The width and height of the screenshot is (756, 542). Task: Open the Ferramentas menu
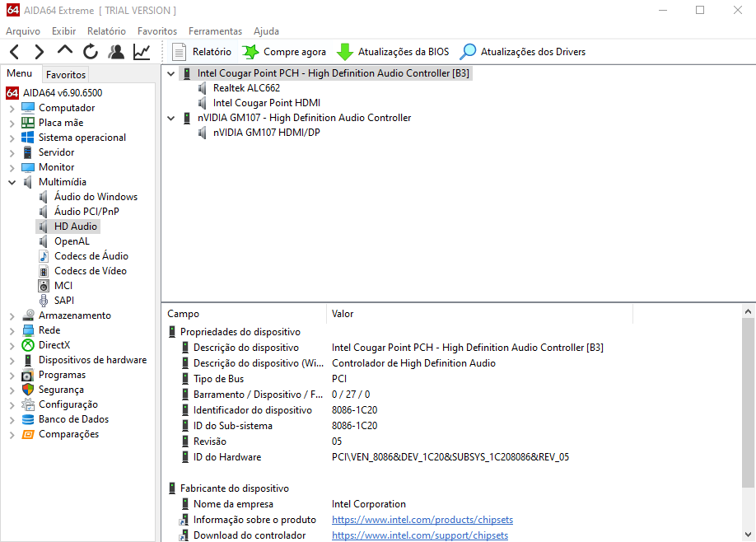[215, 30]
